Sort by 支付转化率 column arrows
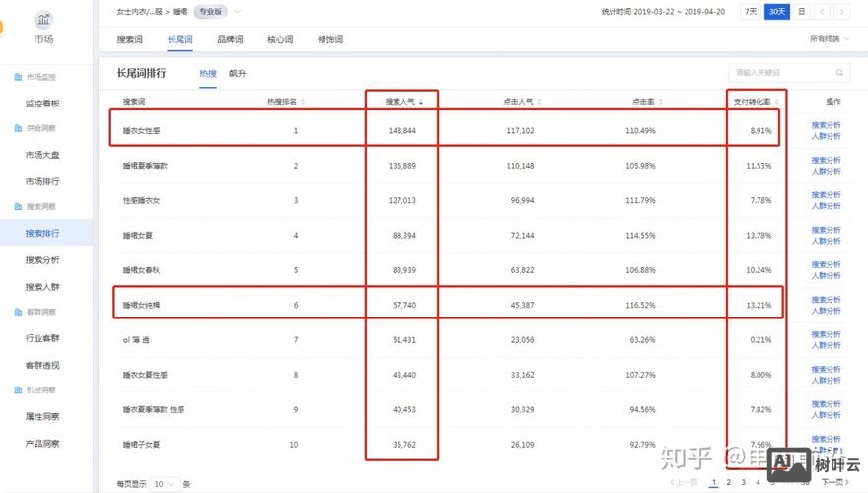 pos(776,102)
